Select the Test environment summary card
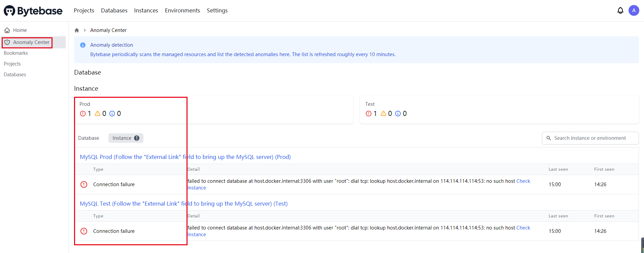Viewport: 644px width, 253px height. pos(499,110)
